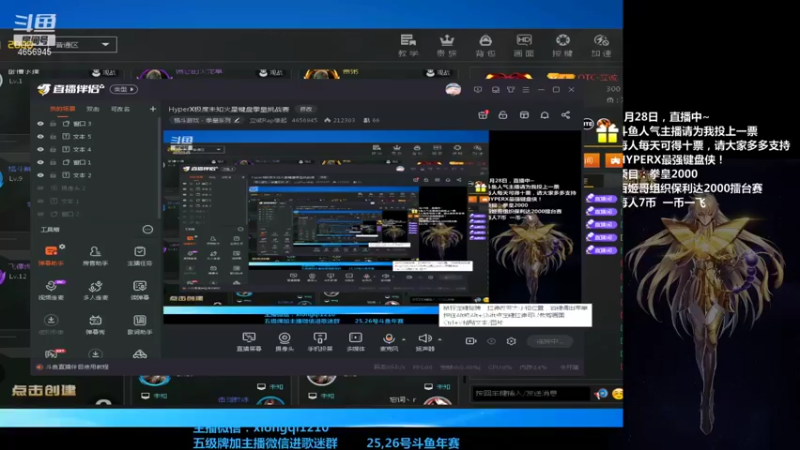Click the 扬声器 speaker icon
The width and height of the screenshot is (800, 450).
click(424, 338)
